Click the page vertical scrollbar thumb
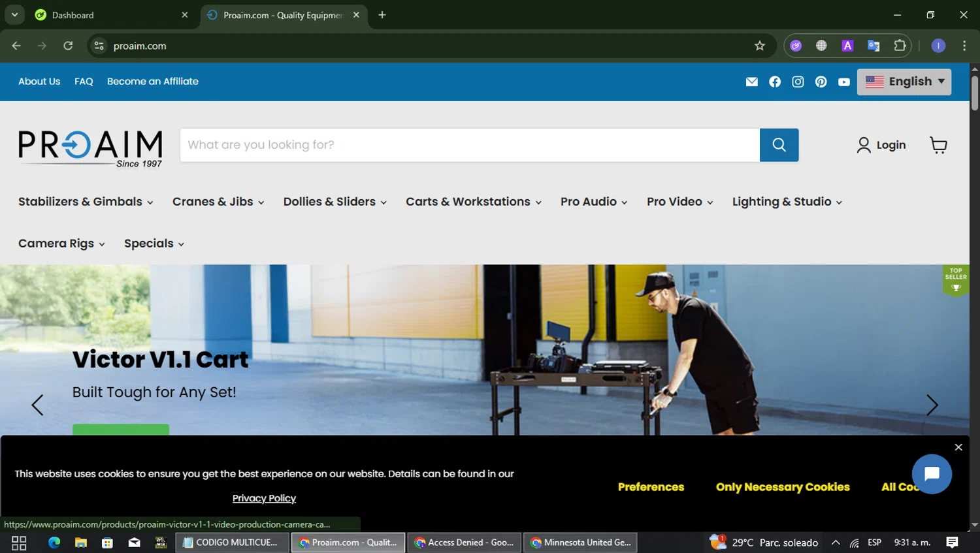 click(x=974, y=93)
